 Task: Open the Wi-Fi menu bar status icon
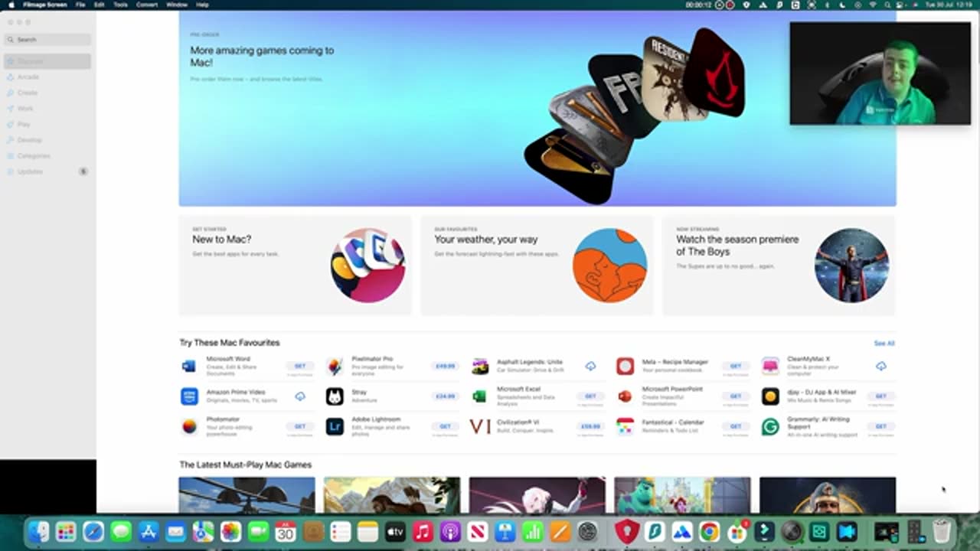[872, 5]
